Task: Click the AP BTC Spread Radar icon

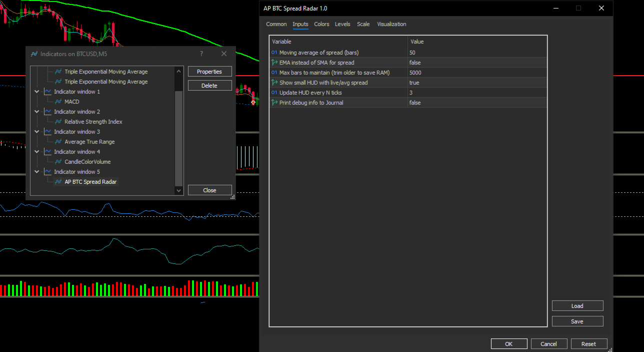Action: click(58, 182)
